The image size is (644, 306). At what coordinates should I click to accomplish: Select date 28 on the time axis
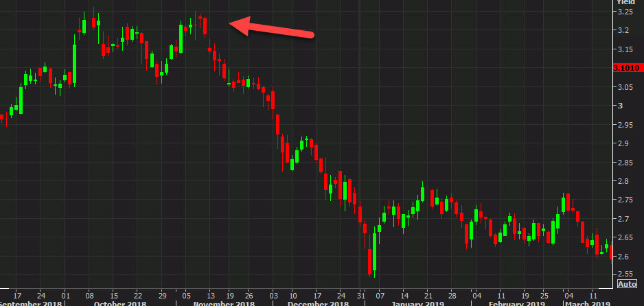click(452, 295)
